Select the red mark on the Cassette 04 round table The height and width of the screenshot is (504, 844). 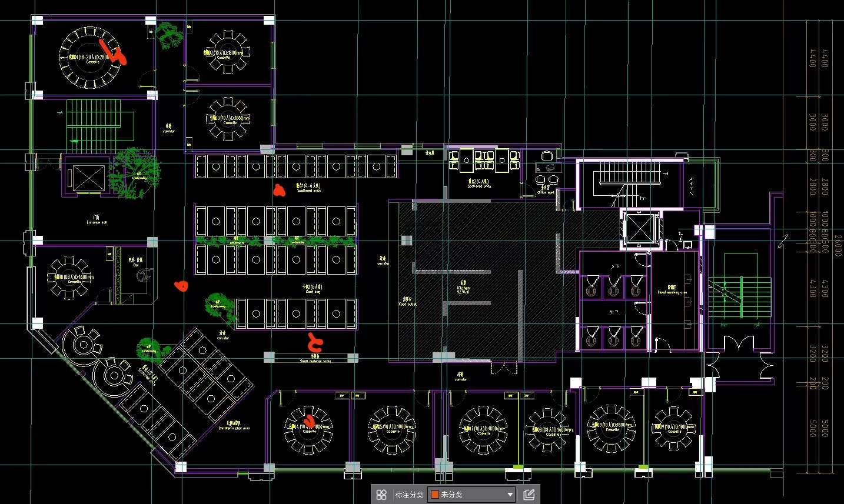[x=309, y=420]
